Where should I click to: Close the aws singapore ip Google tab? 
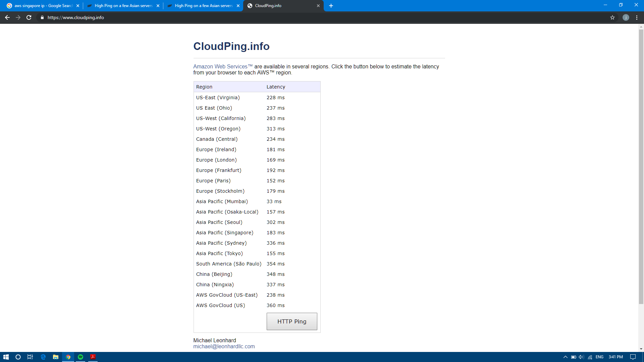click(78, 6)
